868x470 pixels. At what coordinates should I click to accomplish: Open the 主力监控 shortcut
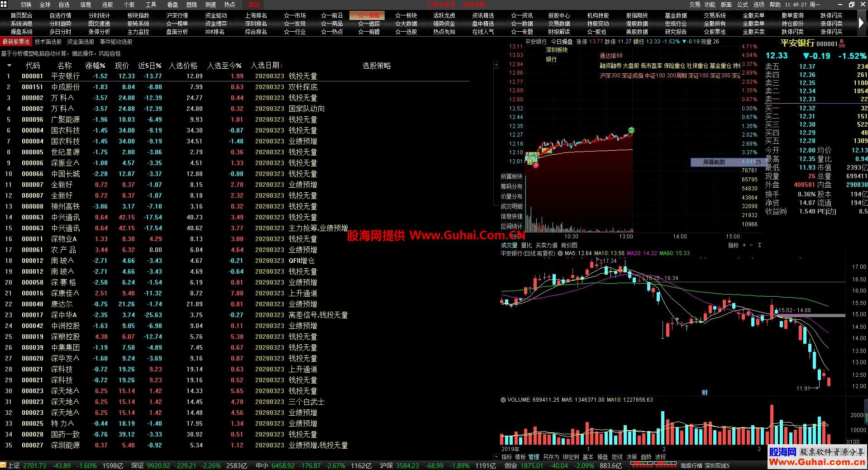tap(138, 32)
